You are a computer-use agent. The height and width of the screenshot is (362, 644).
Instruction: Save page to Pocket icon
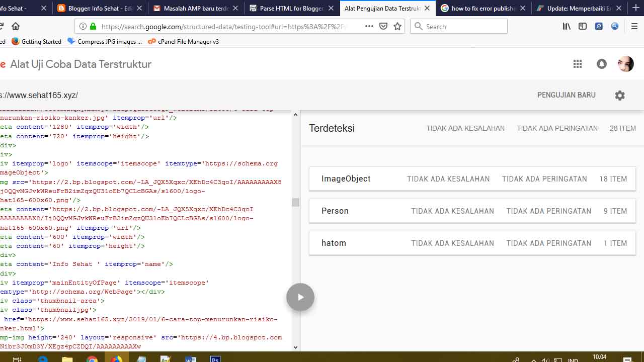pos(383,26)
